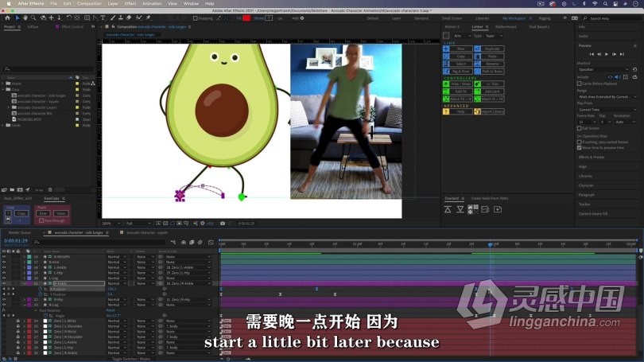Expand the Solids folder in Project
Viewport: 644px width, 362px height.
(3, 126)
